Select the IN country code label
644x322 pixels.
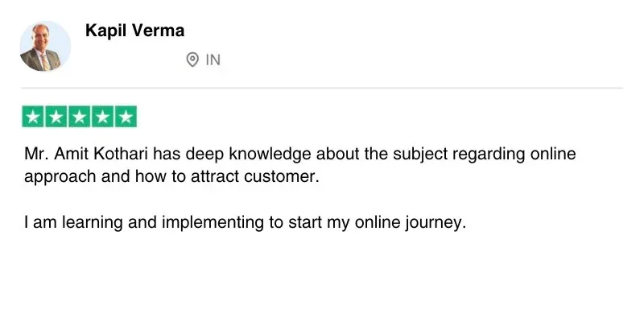(213, 60)
